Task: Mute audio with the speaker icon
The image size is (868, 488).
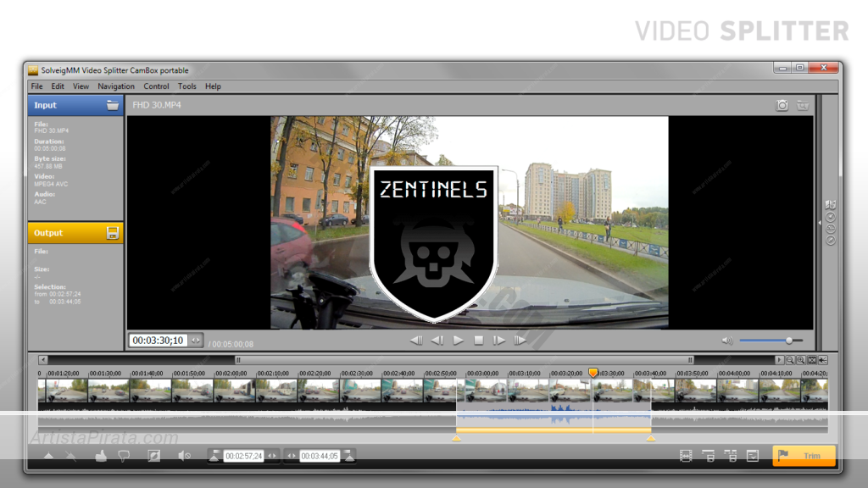Action: [x=726, y=341]
